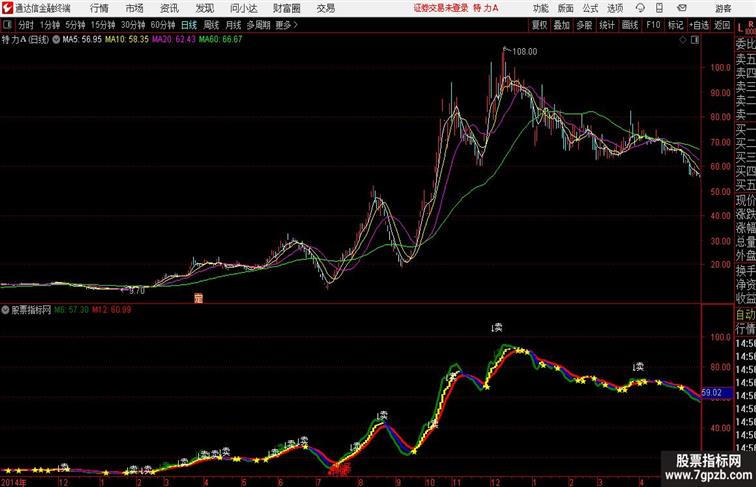The width and height of the screenshot is (756, 487).
Task: Switch to the 60分钟 period tab
Action: point(163,25)
